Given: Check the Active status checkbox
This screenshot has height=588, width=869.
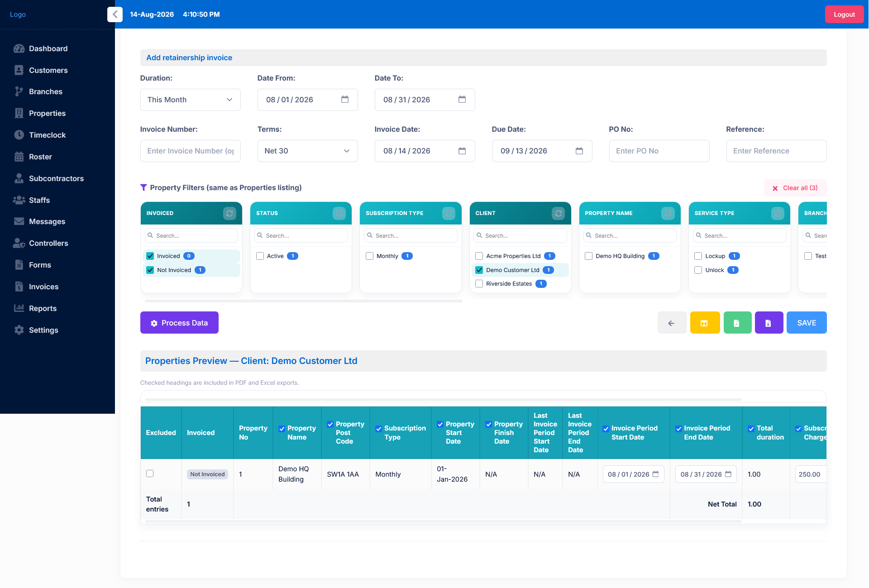Looking at the screenshot, I should point(260,256).
